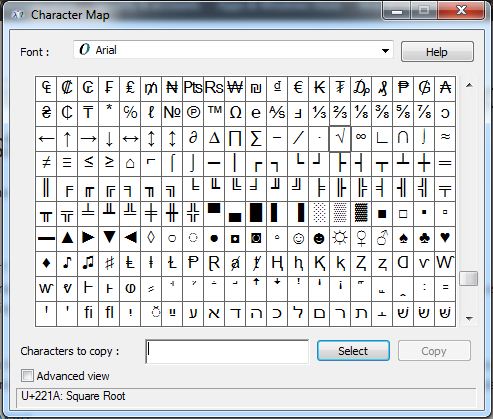The image size is (493, 419).
Task: Click the black heart suit symbol
Action: click(445, 238)
